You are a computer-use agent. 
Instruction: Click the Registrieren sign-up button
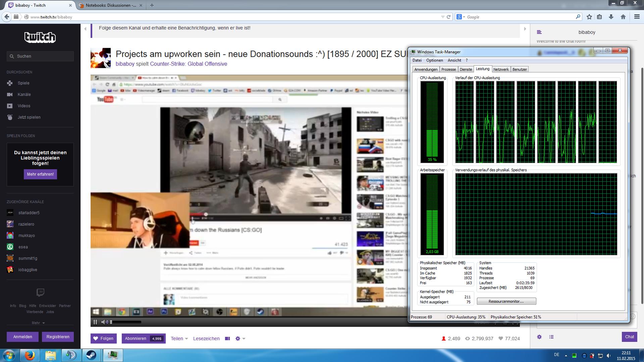(58, 337)
